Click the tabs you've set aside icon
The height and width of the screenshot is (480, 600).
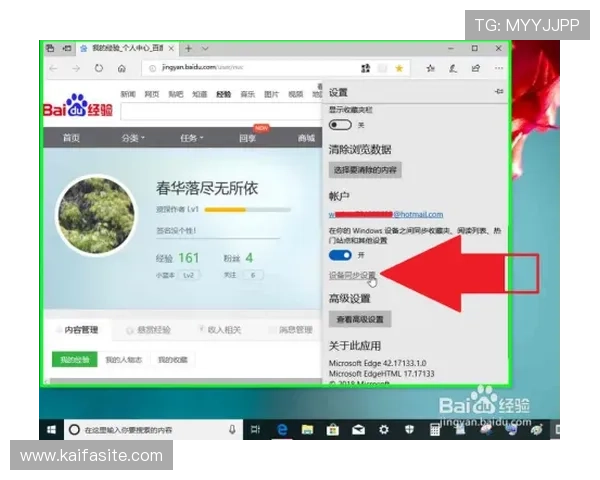(x=50, y=48)
